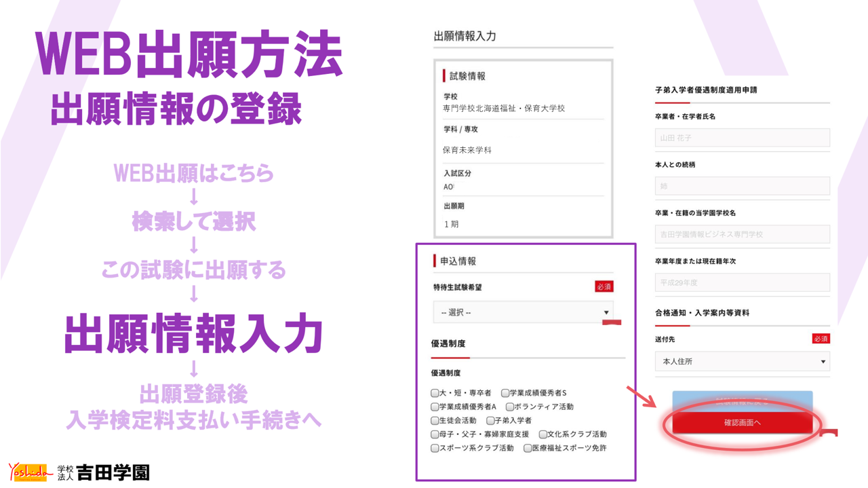This screenshot has height=488, width=868.
Task: Click the red 確認画面へ button
Action: pos(743,421)
